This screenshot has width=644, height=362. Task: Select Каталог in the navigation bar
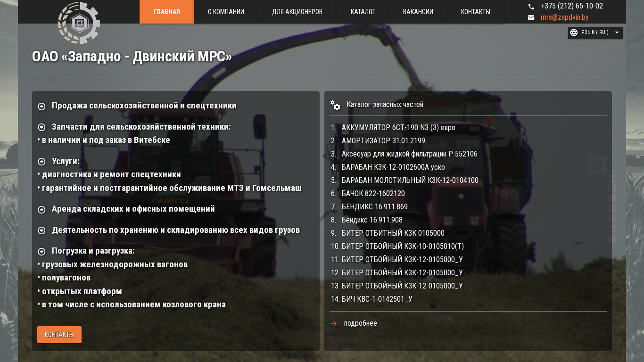click(363, 12)
